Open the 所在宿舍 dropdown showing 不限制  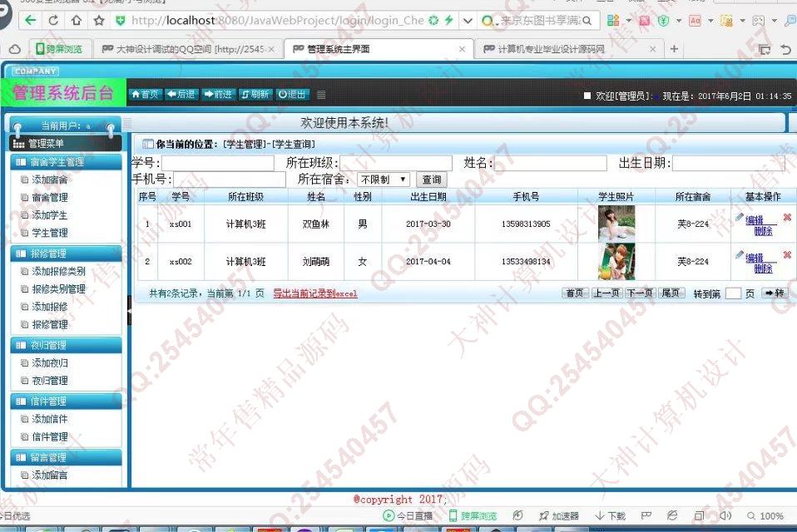point(383,180)
